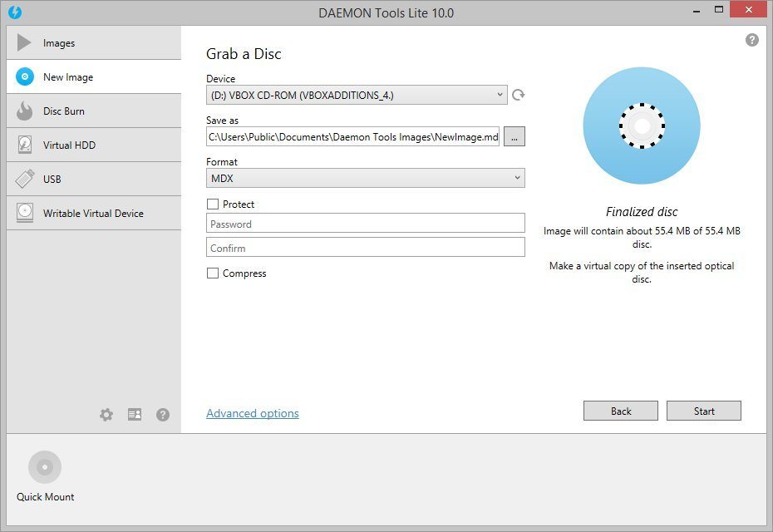
Task: Click the Quick Mount icon
Action: pyautogui.click(x=44, y=466)
